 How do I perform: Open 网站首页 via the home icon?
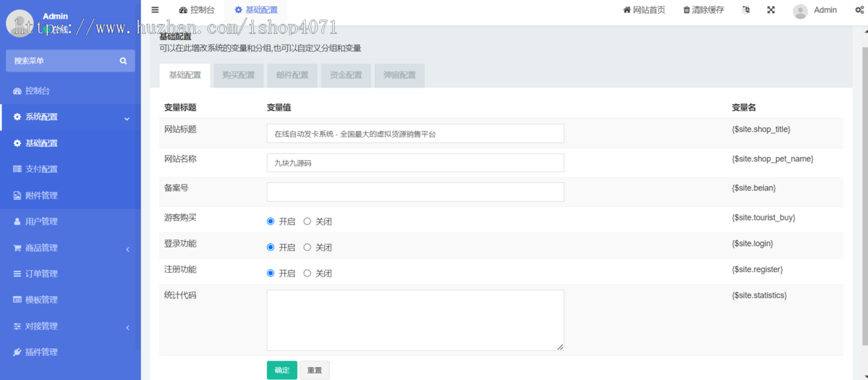626,10
